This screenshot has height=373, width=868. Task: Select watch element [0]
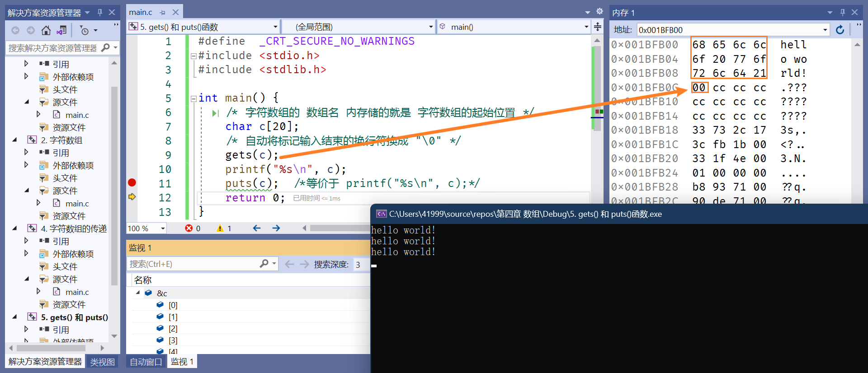coord(173,305)
